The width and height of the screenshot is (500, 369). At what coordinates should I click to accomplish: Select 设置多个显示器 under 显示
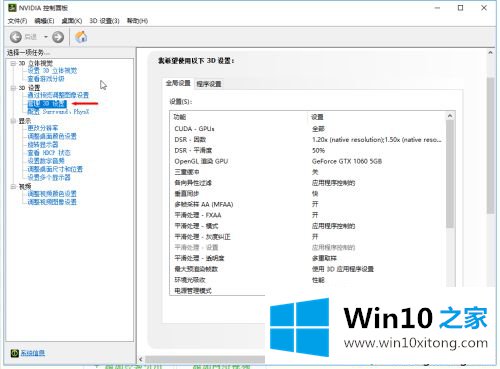[49, 177]
